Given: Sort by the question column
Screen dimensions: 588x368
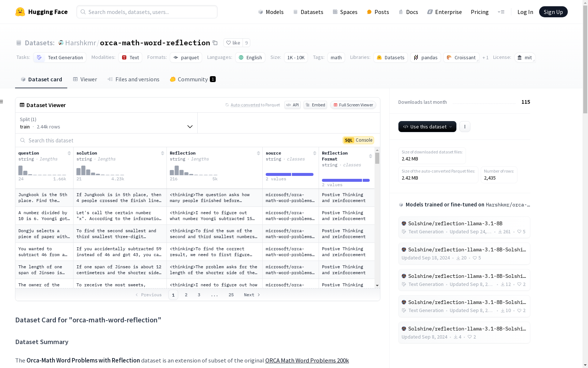Looking at the screenshot, I should coord(69,153).
